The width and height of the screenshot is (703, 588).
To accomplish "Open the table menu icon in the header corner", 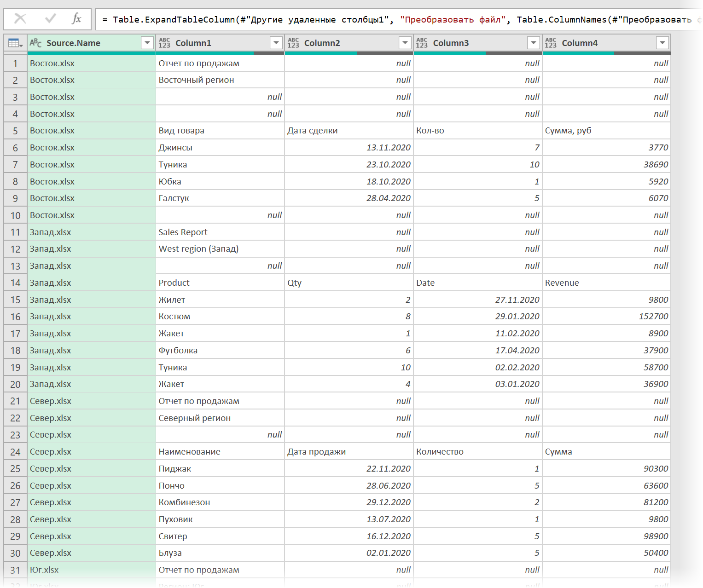I will tap(15, 43).
